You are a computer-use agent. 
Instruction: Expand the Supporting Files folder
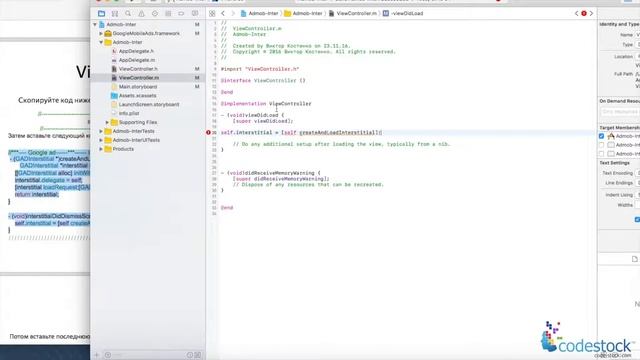coord(107,122)
